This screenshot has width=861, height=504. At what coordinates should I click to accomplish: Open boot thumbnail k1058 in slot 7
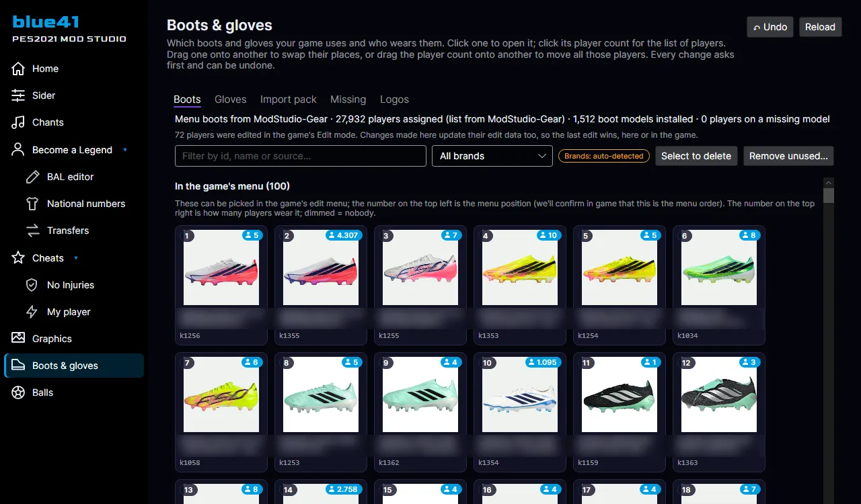221,394
